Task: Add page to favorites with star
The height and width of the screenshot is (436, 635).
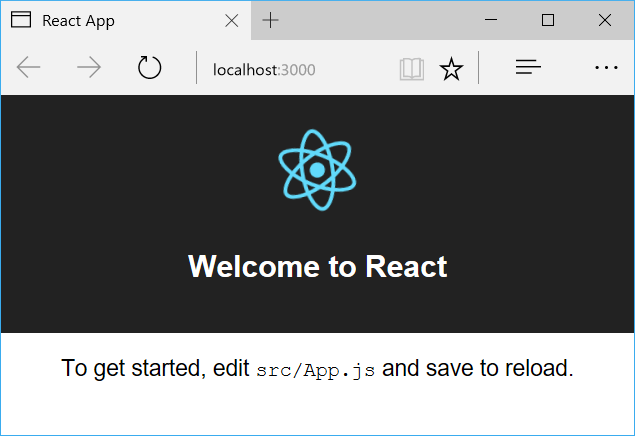Action: point(451,69)
